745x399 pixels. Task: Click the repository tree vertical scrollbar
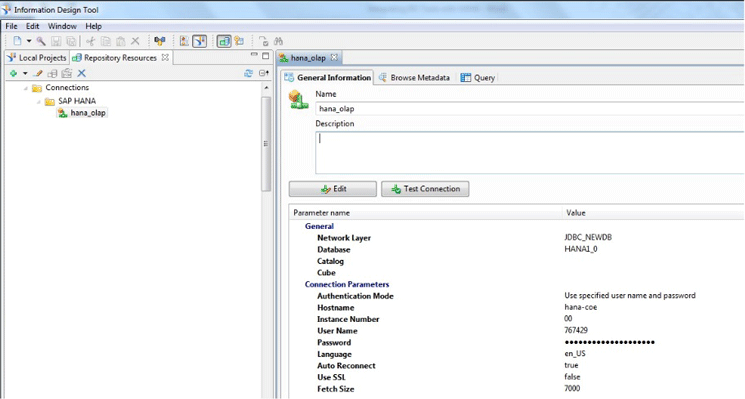(x=266, y=143)
